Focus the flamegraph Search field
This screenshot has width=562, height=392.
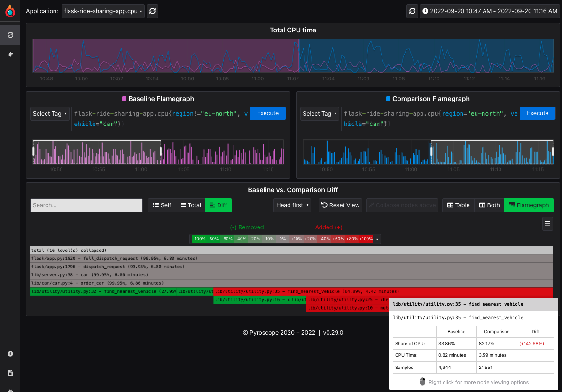coord(86,205)
